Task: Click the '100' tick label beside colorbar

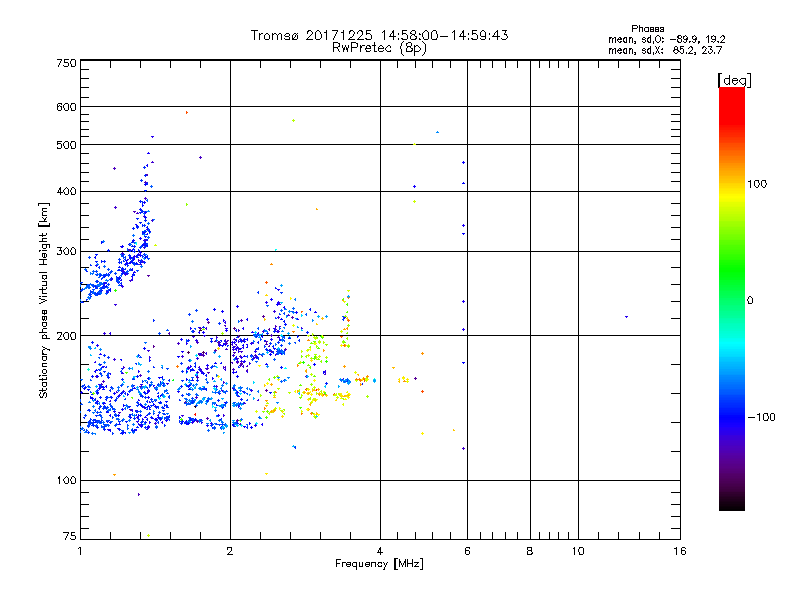Action: (x=757, y=184)
